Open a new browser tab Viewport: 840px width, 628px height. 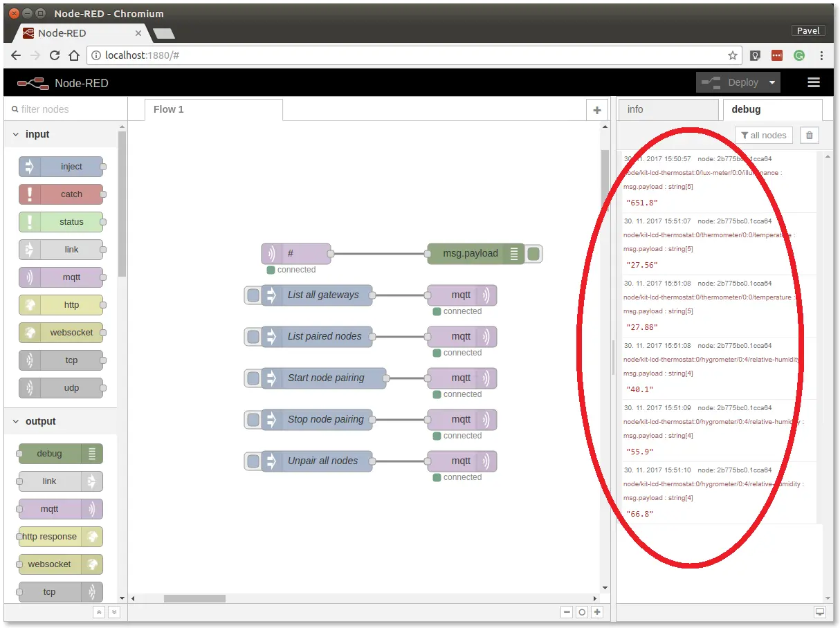(x=163, y=33)
